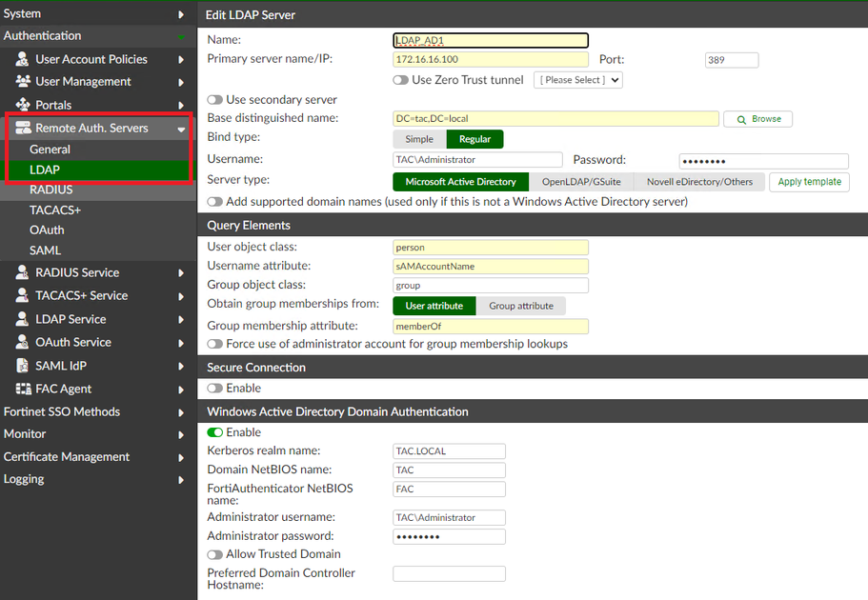Click the Portals sidebar icon
The width and height of the screenshot is (868, 600).
23,105
